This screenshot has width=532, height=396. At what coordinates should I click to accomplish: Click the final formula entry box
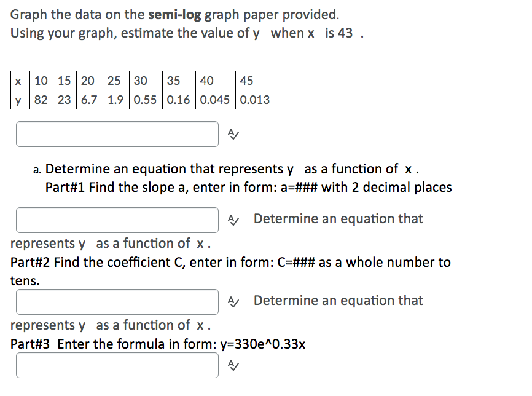tap(117, 365)
